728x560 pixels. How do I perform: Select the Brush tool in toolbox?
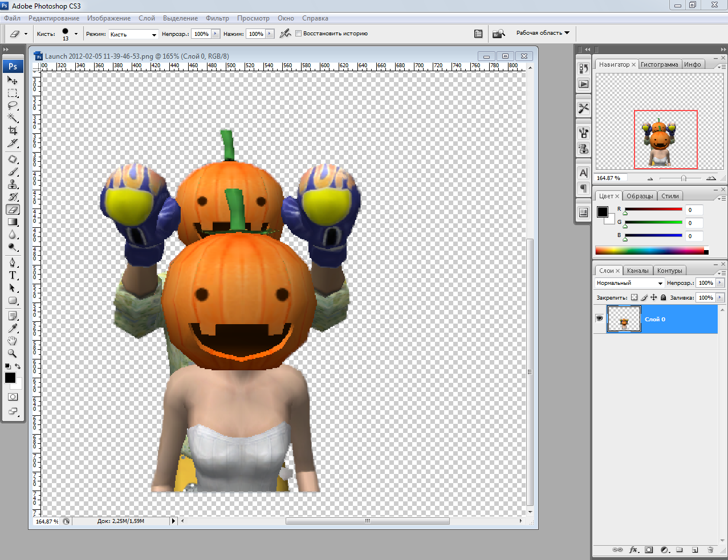pyautogui.click(x=13, y=172)
